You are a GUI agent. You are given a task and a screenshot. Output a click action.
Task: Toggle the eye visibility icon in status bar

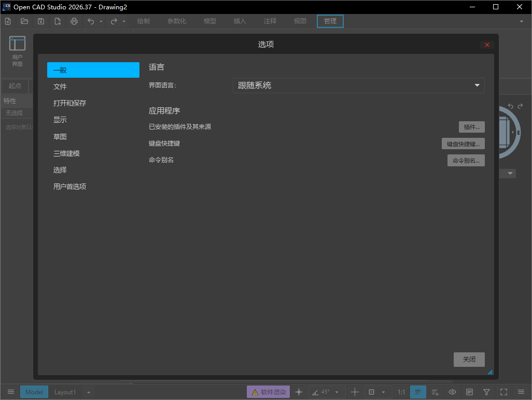click(452, 392)
